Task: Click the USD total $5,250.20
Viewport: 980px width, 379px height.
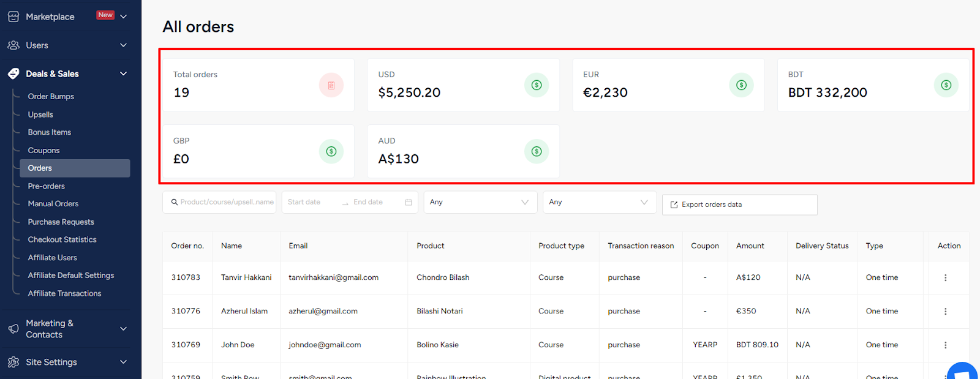Action: 409,93
